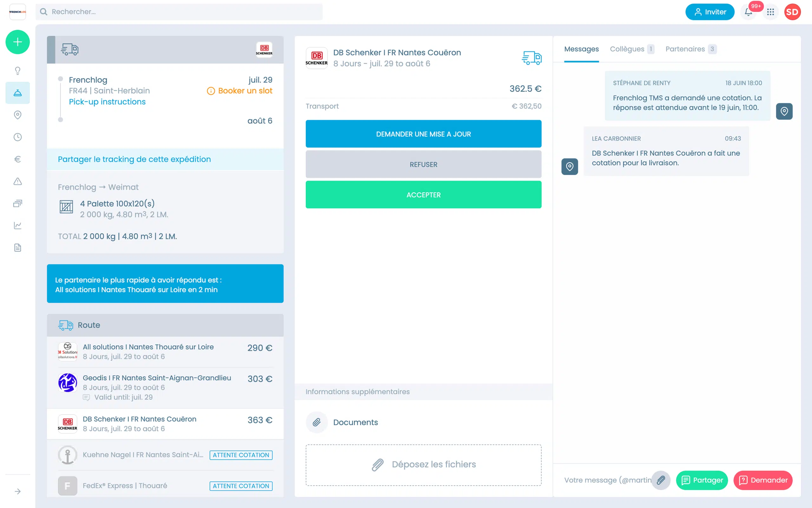Screen dimensions: 812x508
Task: Select DB Schenker Nantes Couëron quote row
Action: click(x=165, y=424)
